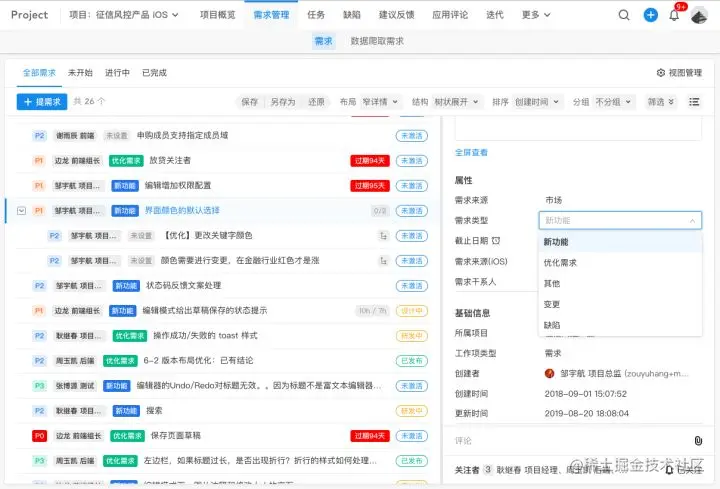Go to 项目概览 in top navigation
720x489 pixels.
click(218, 15)
